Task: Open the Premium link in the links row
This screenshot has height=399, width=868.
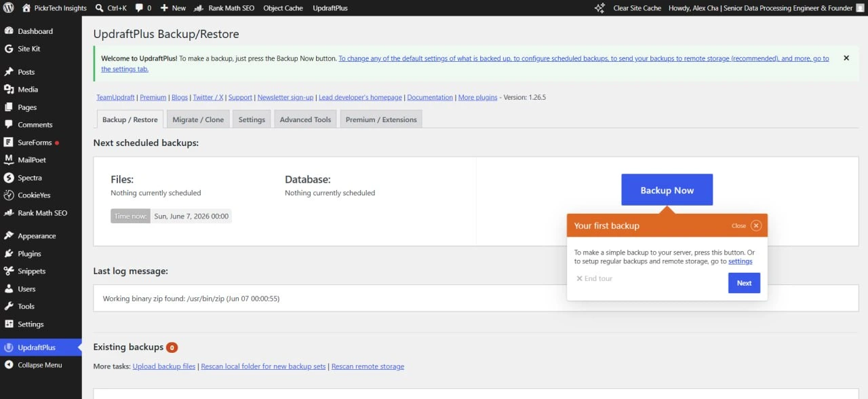Action: click(x=153, y=98)
